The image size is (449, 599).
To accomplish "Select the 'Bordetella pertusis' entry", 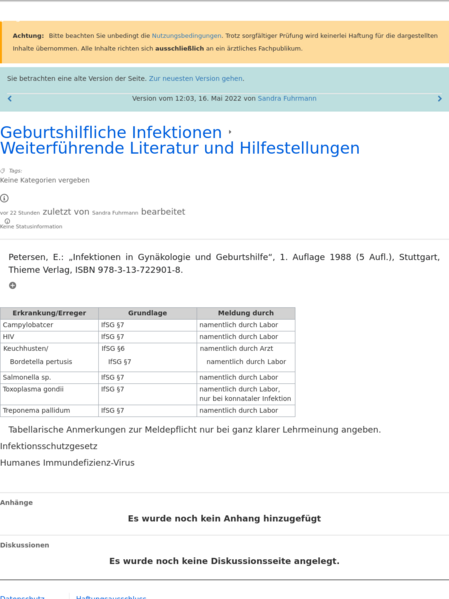I will pyautogui.click(x=41, y=361).
